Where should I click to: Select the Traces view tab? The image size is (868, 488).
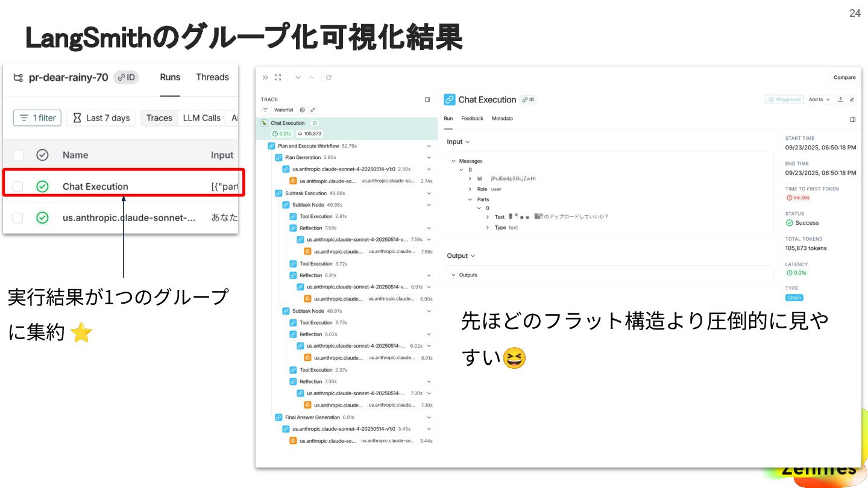(159, 118)
